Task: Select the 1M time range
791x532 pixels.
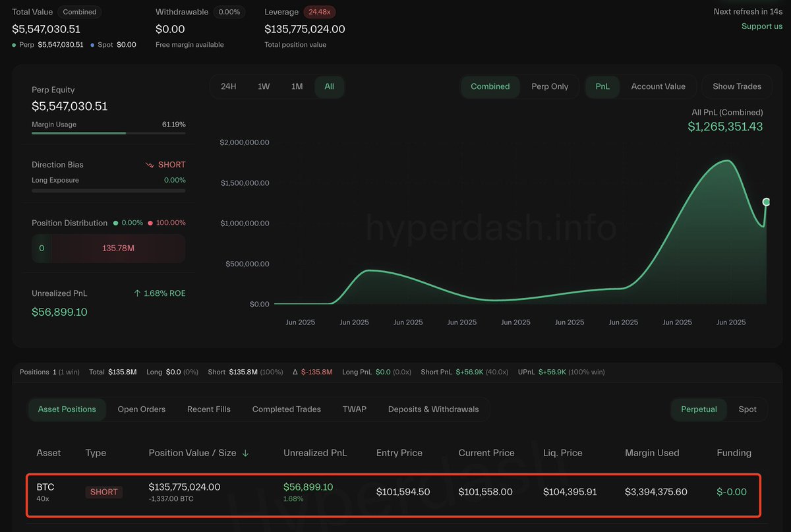Action: pos(297,86)
